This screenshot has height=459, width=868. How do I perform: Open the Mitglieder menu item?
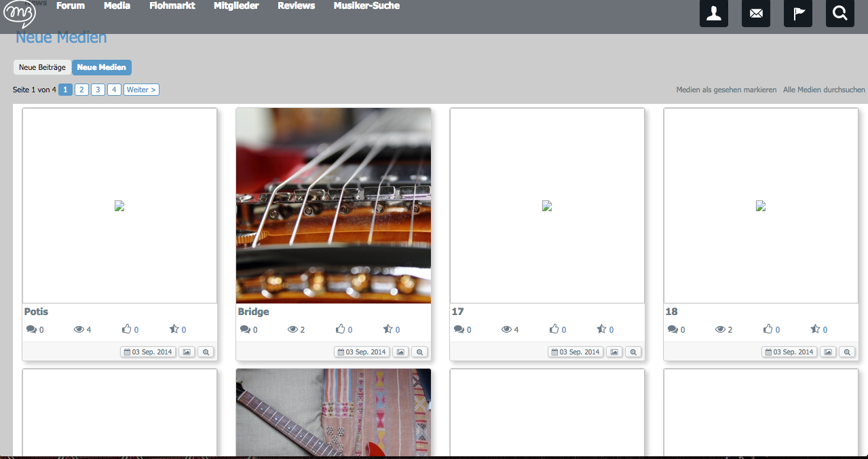(237, 5)
